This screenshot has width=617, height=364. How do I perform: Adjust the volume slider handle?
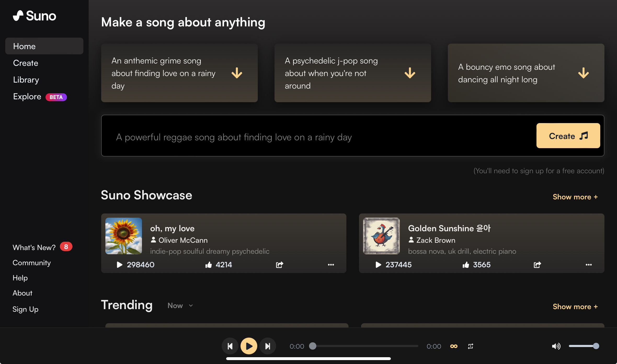tap(596, 346)
